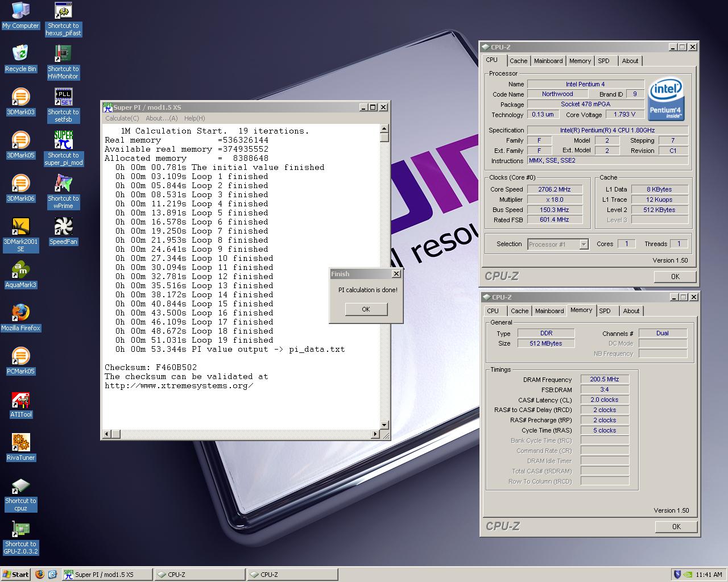Switch to Super PI taskbar button

(107, 575)
